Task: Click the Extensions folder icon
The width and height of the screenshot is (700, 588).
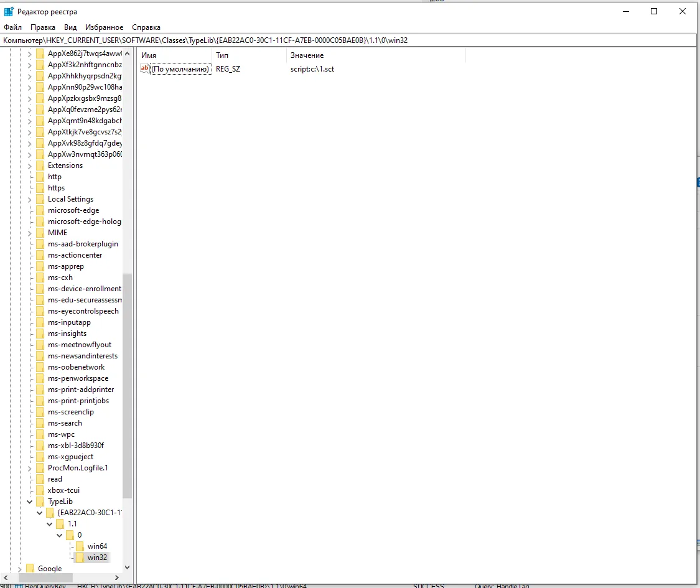Action: (x=40, y=166)
